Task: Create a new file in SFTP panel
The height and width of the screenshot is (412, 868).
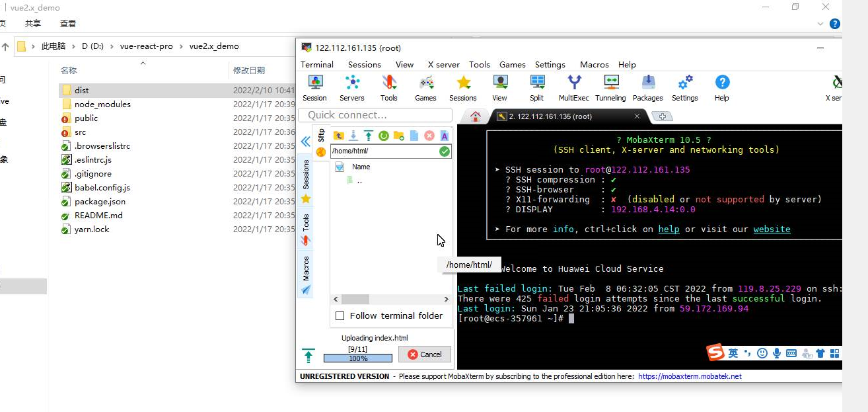Action: click(x=414, y=136)
